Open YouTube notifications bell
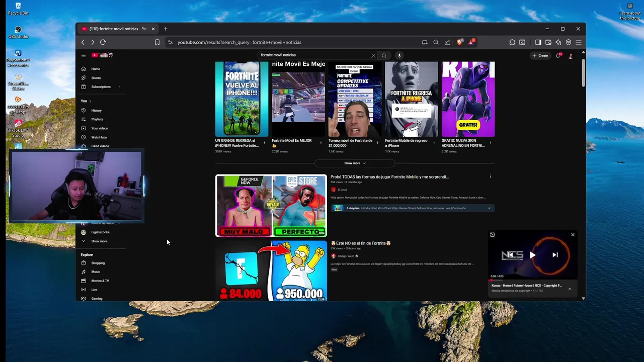This screenshot has width=644, height=362. click(x=558, y=55)
